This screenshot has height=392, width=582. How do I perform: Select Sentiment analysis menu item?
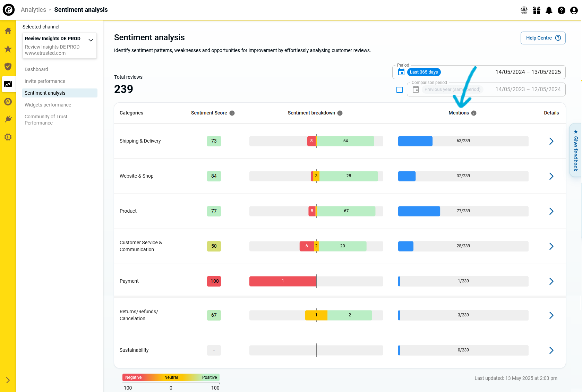pyautogui.click(x=60, y=93)
